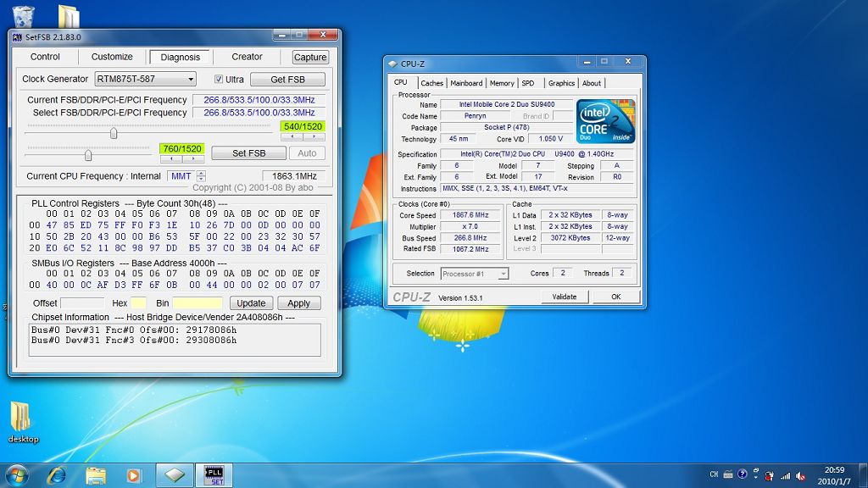This screenshot has width=868, height=488.
Task: Click the Show desktop strip on taskbar
Action: 864,475
